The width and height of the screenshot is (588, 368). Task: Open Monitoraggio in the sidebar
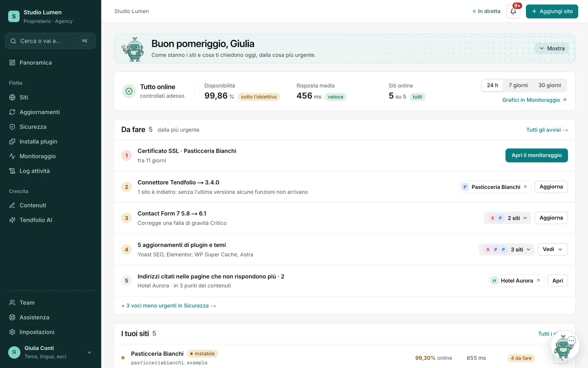(50, 156)
